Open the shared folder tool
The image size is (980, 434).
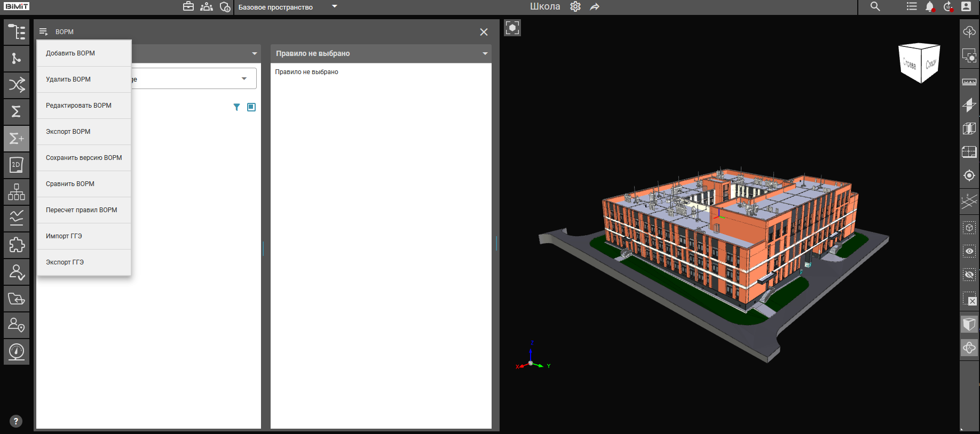(17, 299)
